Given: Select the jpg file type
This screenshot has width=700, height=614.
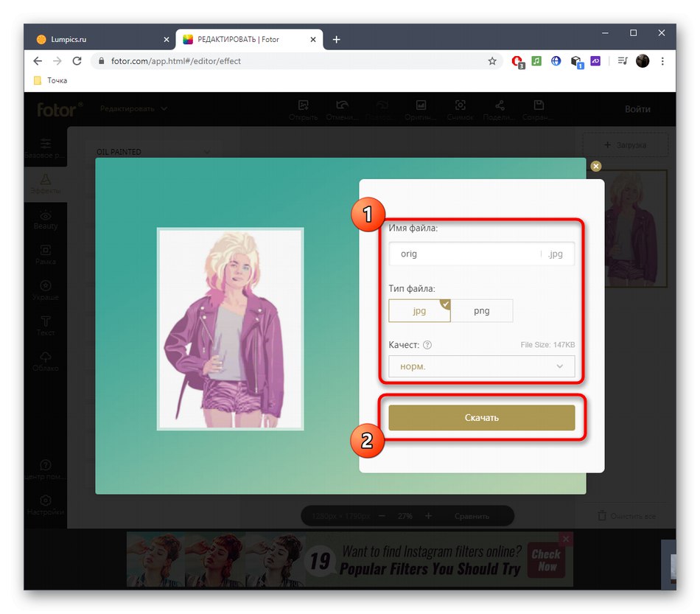Looking at the screenshot, I should [x=419, y=311].
